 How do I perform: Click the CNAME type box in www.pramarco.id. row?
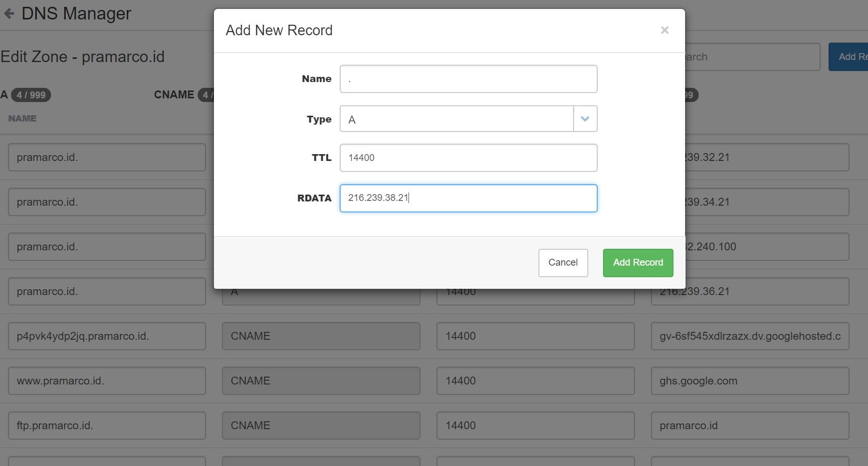[321, 381]
